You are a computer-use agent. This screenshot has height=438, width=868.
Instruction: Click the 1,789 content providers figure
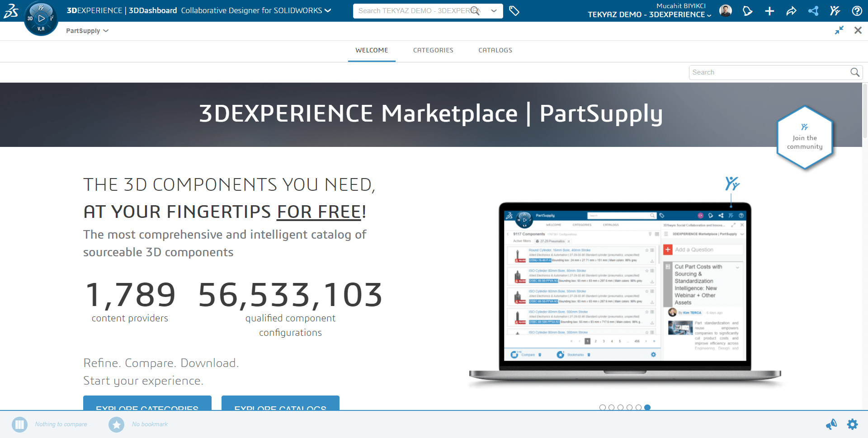tap(130, 295)
